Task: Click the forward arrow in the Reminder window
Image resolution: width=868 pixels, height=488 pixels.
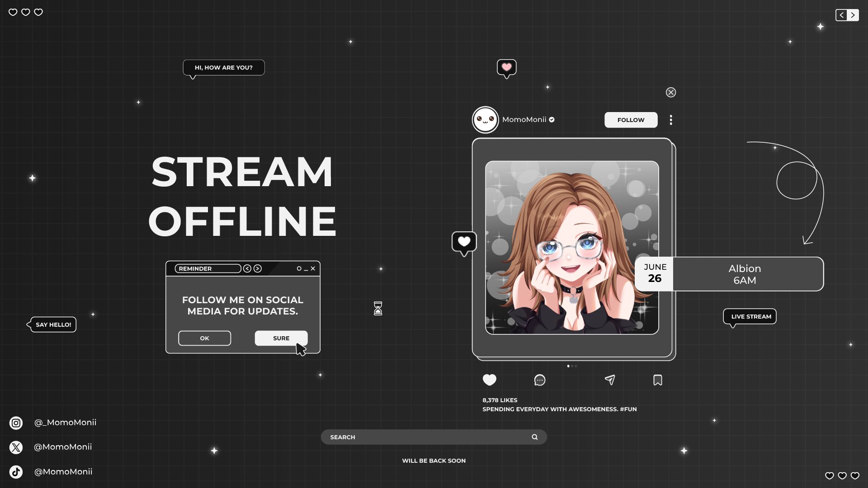Action: 258,268
